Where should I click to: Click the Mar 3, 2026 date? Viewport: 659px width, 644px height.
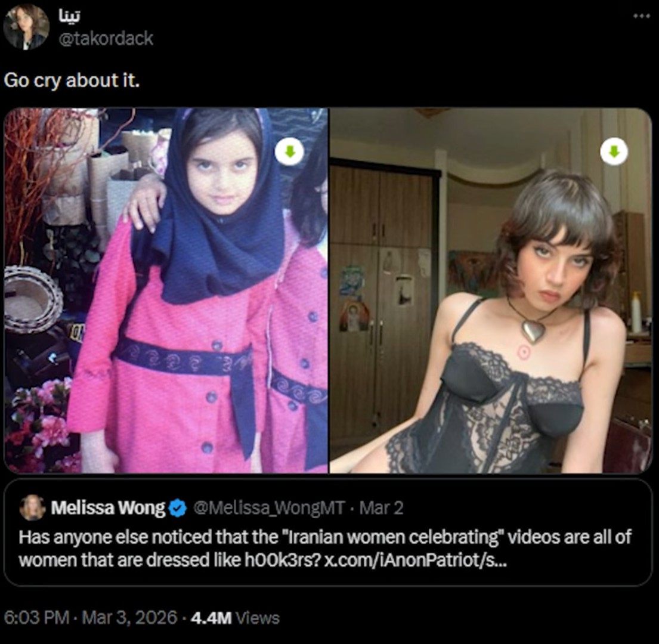tap(130, 618)
